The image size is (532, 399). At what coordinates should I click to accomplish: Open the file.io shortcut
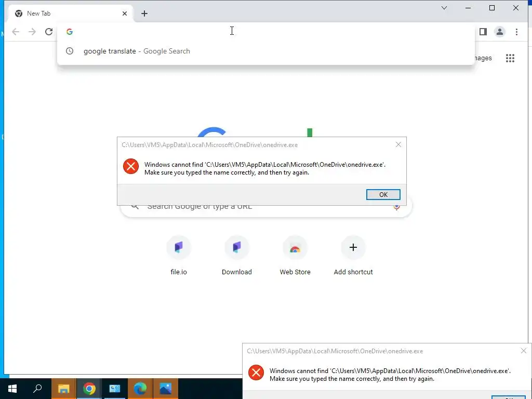click(179, 256)
